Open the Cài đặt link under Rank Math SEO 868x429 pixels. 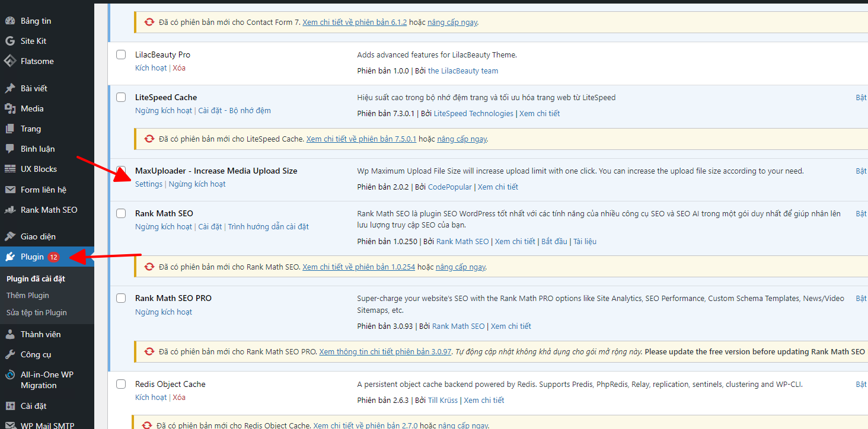(x=210, y=226)
